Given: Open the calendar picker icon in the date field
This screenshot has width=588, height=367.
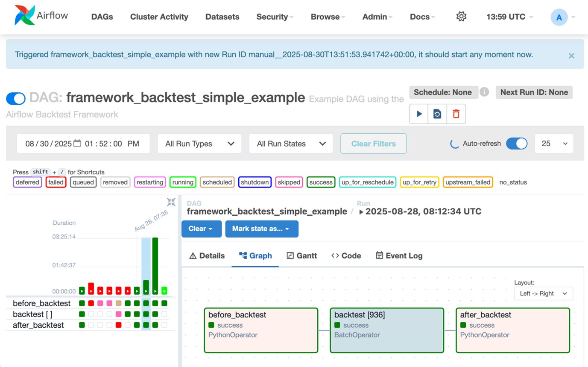Looking at the screenshot, I should (77, 144).
